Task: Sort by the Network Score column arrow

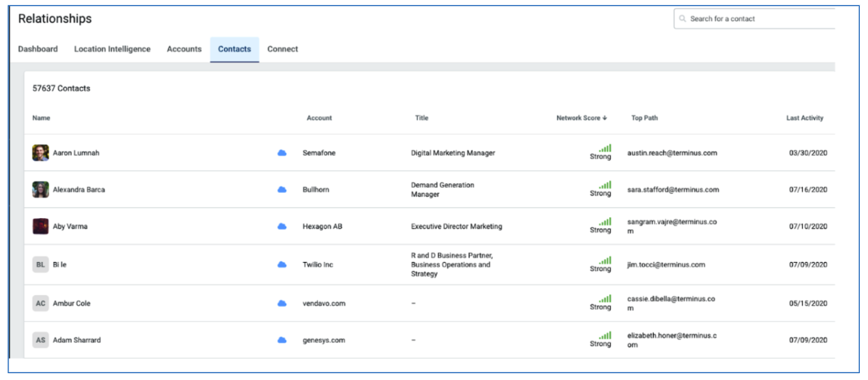Action: coord(605,118)
